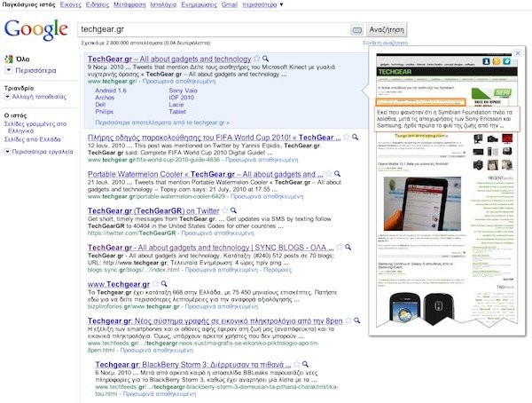The image size is (532, 403).
Task: Open Μετάφραση in the top navigation
Action: (129, 4)
